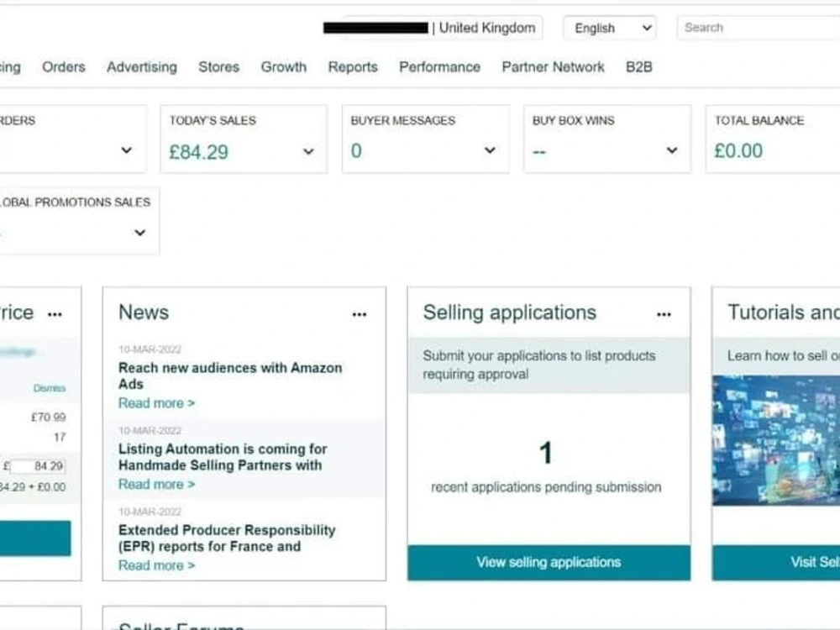Read more about Extended Producer Responsibility
The height and width of the screenshot is (630, 840).
pos(156,565)
